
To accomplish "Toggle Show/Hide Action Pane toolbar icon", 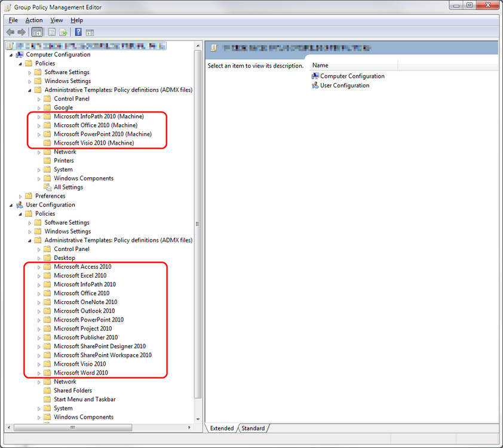I will pyautogui.click(x=90, y=32).
